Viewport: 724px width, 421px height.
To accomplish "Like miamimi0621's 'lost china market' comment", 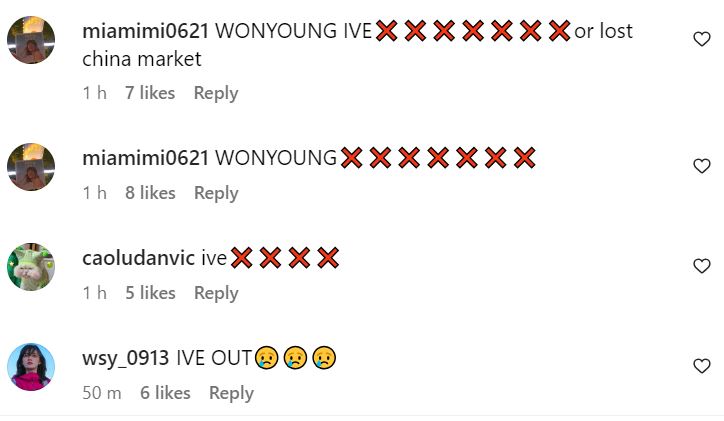I will pos(701,39).
